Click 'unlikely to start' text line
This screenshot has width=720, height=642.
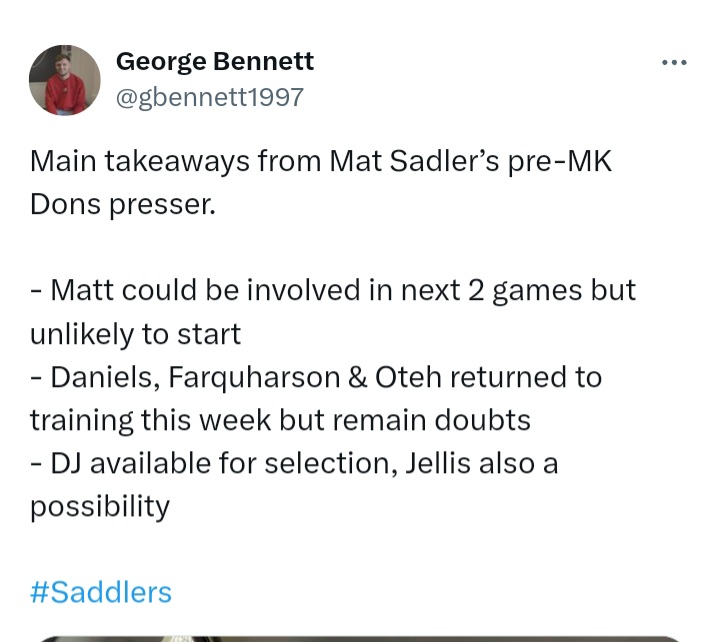[135, 334]
